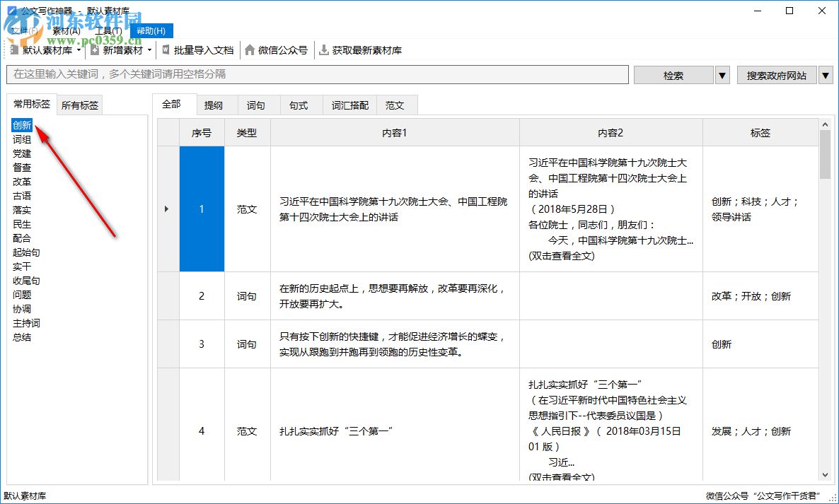Select the 协调 tag

22,309
